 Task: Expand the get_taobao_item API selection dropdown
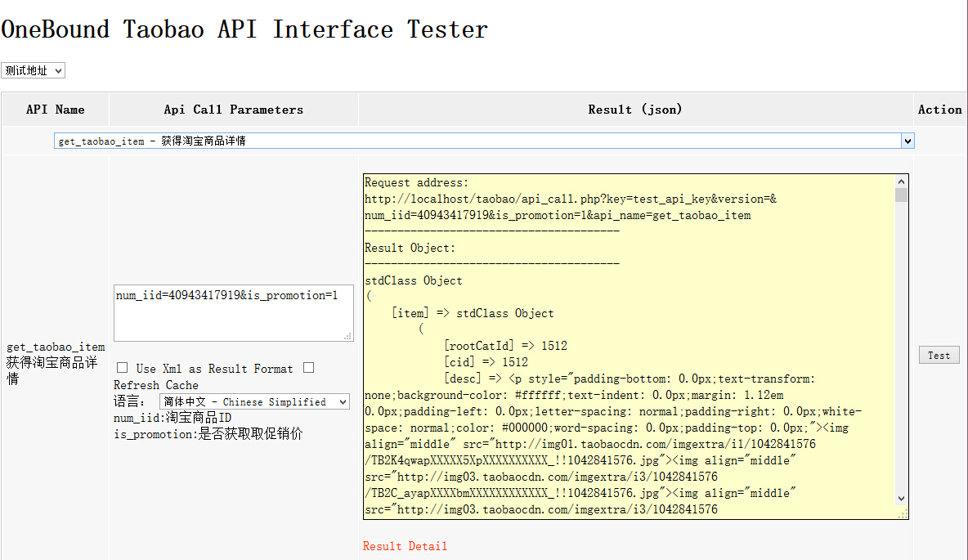click(x=484, y=141)
